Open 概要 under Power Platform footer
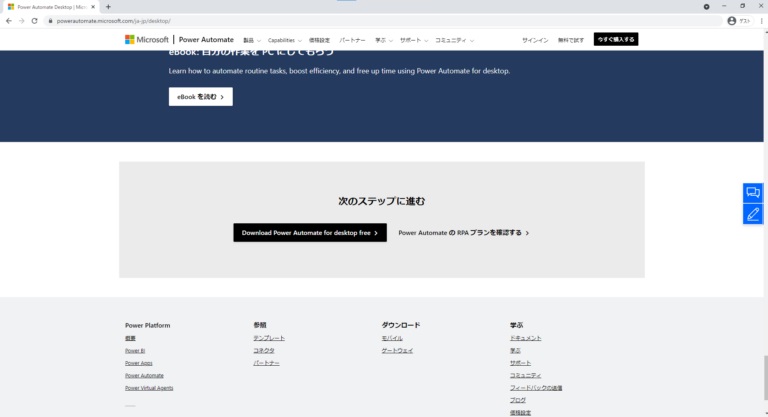 [130, 338]
